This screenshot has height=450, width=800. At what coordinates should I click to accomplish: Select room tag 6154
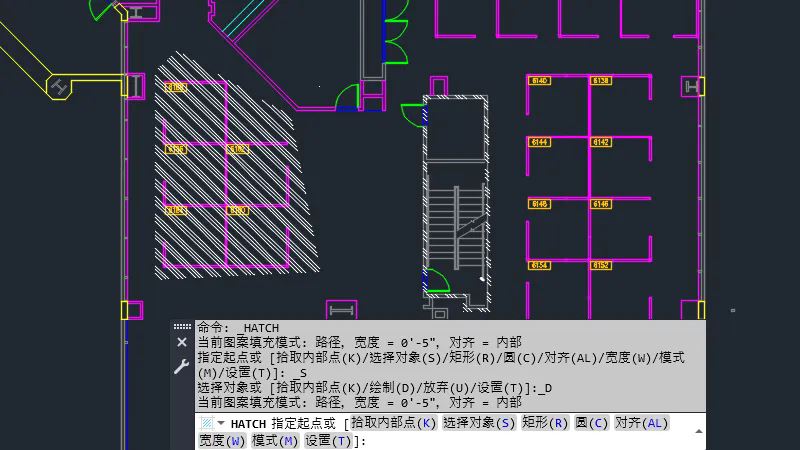[539, 265]
